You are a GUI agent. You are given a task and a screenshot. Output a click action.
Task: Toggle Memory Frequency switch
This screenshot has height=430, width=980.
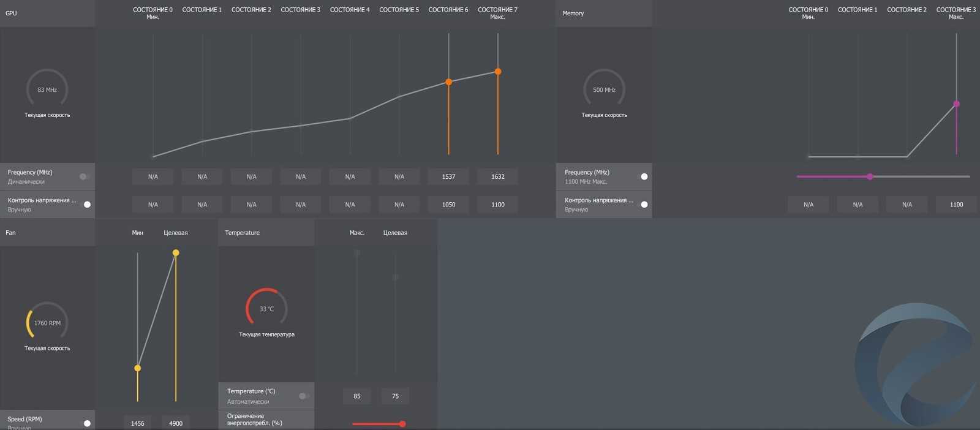click(x=644, y=176)
